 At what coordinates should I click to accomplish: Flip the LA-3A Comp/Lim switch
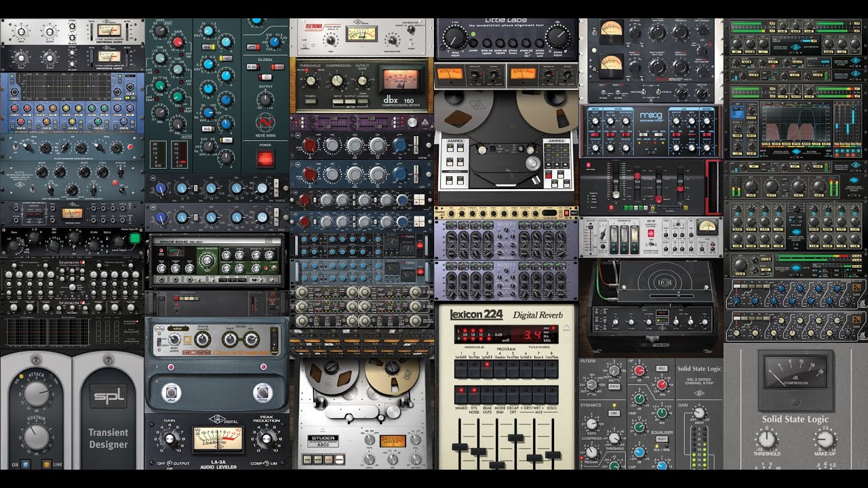point(267,464)
